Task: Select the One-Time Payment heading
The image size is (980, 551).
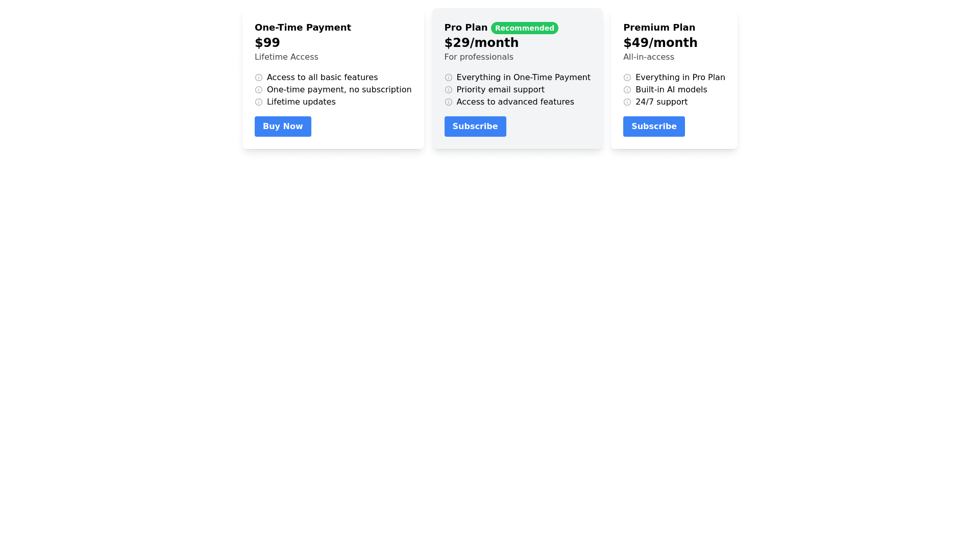Action: tap(303, 28)
